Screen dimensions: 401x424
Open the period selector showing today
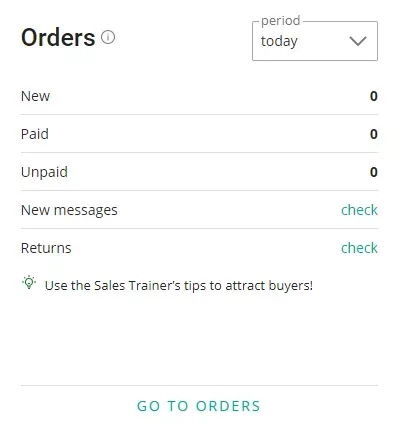pyautogui.click(x=315, y=41)
